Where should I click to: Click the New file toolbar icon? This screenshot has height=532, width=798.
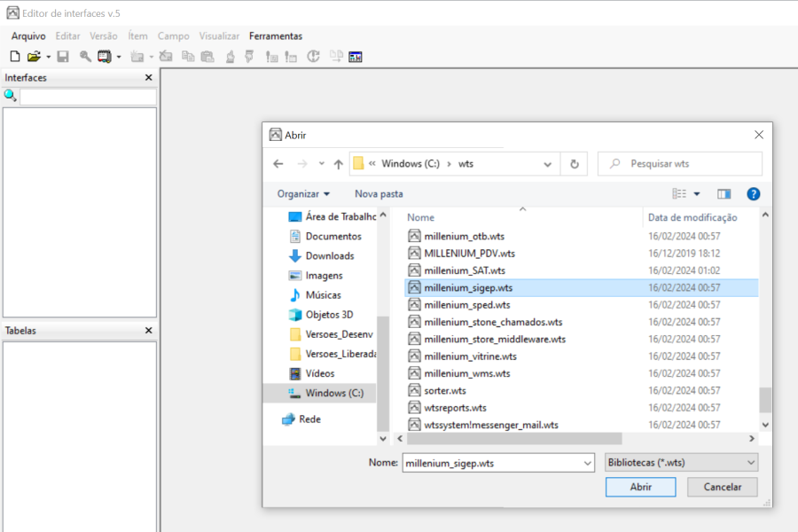coord(15,57)
